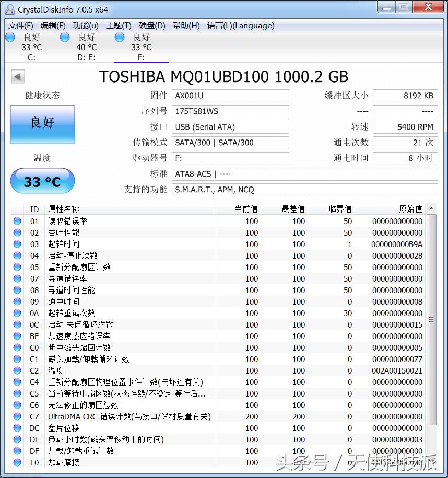The image size is (448, 478).
Task: Open the 硬盘(D) menu
Action: pyautogui.click(x=151, y=25)
